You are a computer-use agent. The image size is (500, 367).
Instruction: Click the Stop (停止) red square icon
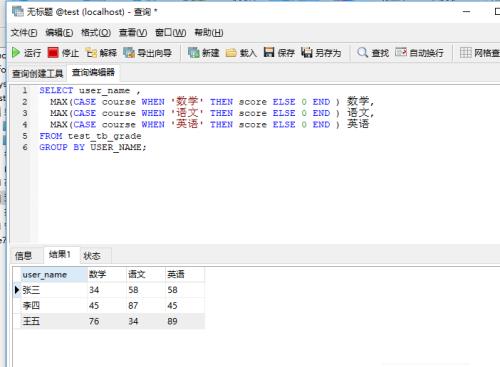(53, 53)
